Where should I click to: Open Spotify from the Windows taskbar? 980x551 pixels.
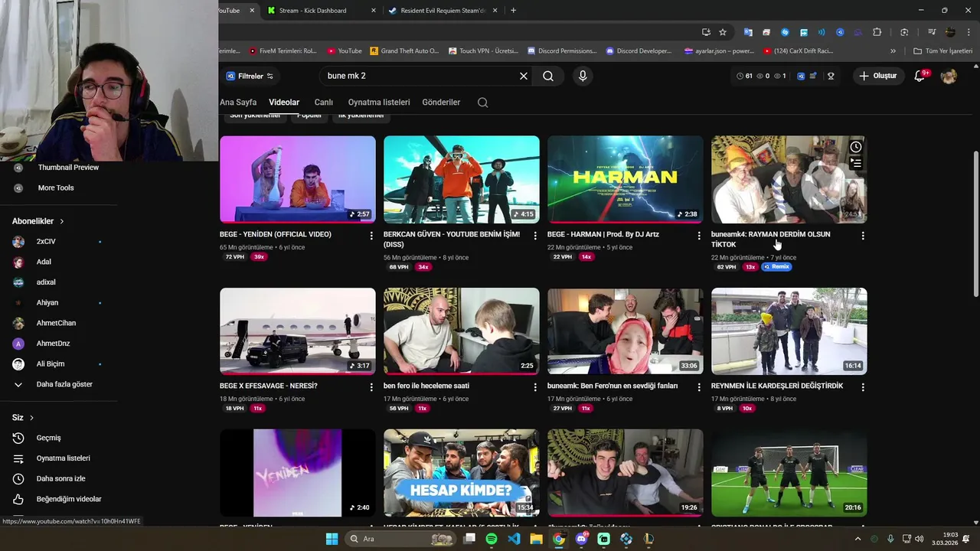pyautogui.click(x=492, y=539)
